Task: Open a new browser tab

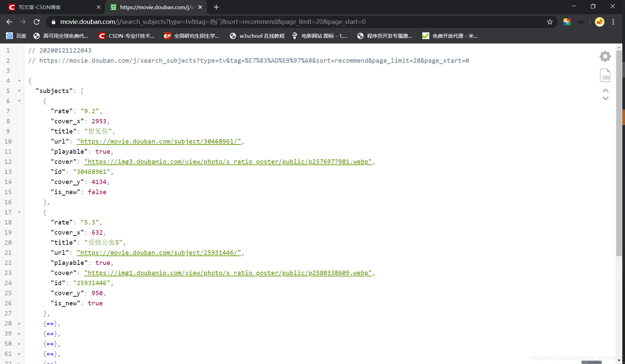Action: (x=216, y=7)
